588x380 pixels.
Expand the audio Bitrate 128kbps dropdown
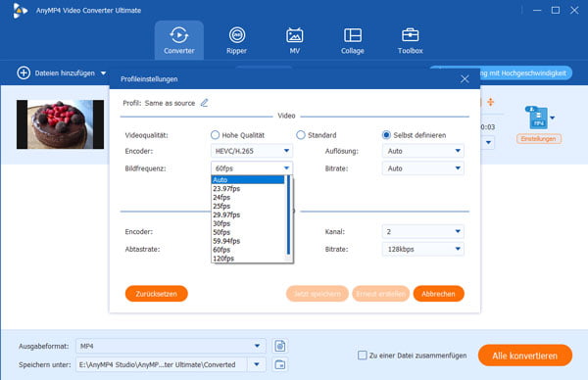[x=423, y=249]
